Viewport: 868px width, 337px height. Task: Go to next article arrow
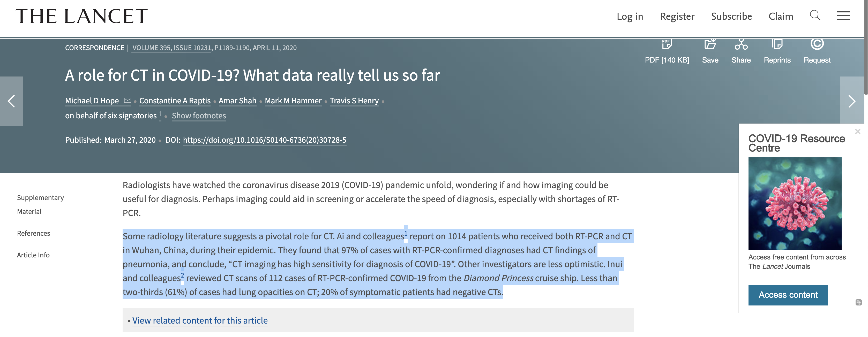(852, 101)
